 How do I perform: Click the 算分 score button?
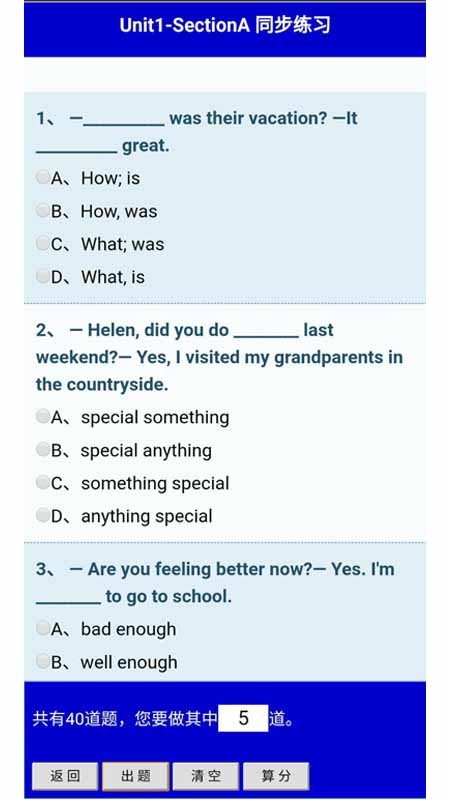276,776
